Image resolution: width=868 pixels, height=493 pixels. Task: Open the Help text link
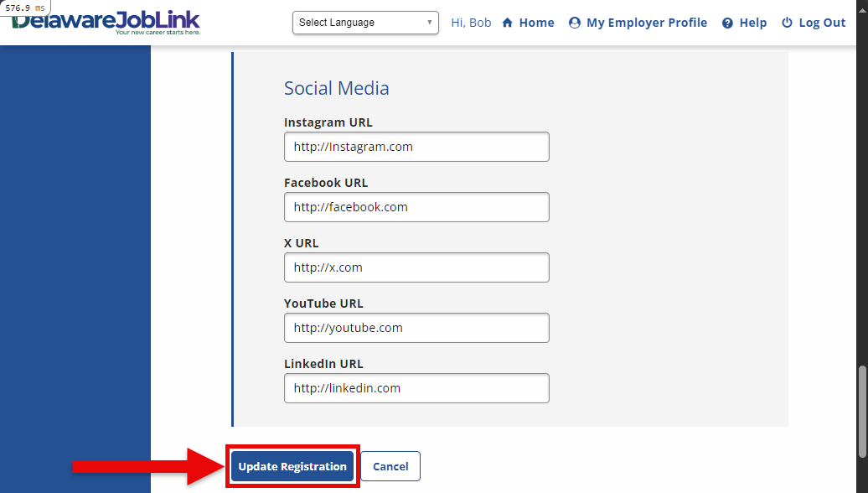[753, 23]
